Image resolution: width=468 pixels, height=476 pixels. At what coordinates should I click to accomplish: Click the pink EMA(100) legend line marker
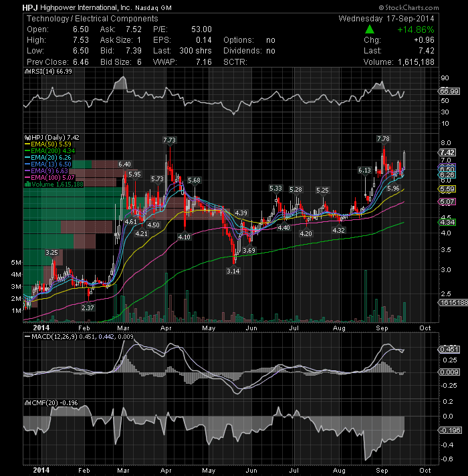tap(27, 178)
